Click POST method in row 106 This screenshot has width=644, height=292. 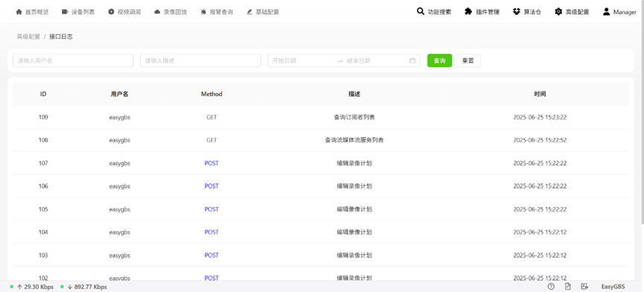pos(211,186)
